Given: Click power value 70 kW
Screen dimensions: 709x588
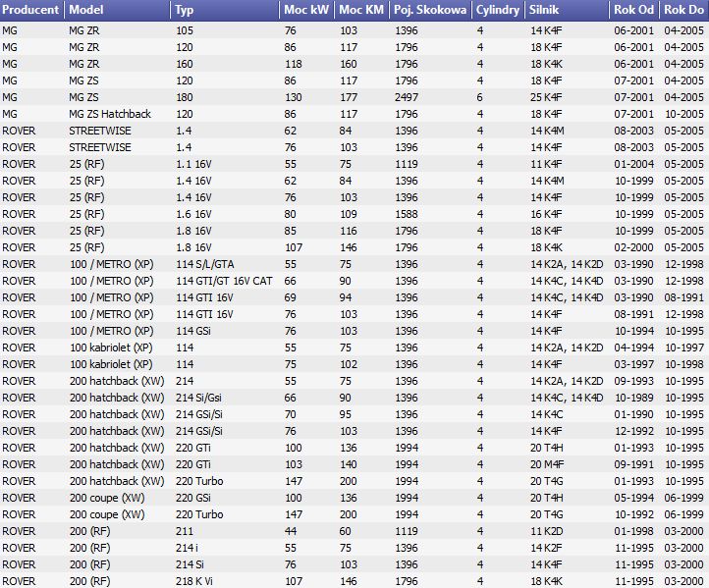Looking at the screenshot, I should coord(291,415).
